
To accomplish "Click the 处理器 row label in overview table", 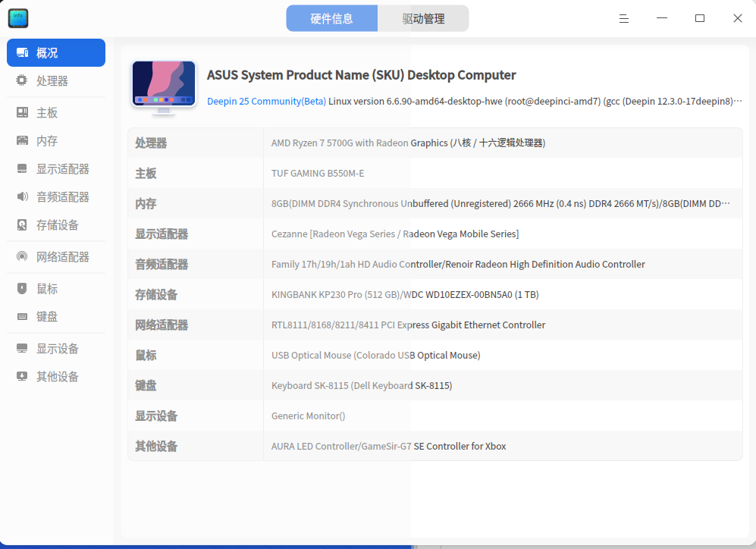I will [151, 143].
